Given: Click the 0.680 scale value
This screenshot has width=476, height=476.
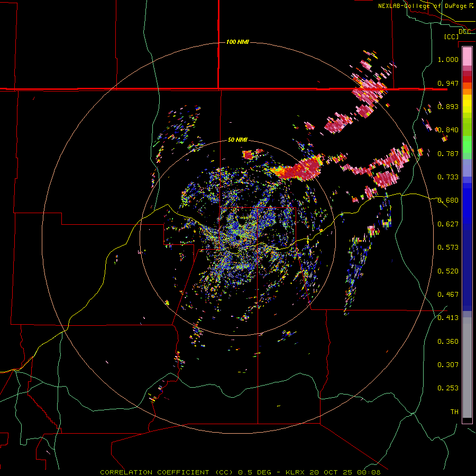Looking at the screenshot, I should click(x=448, y=200).
